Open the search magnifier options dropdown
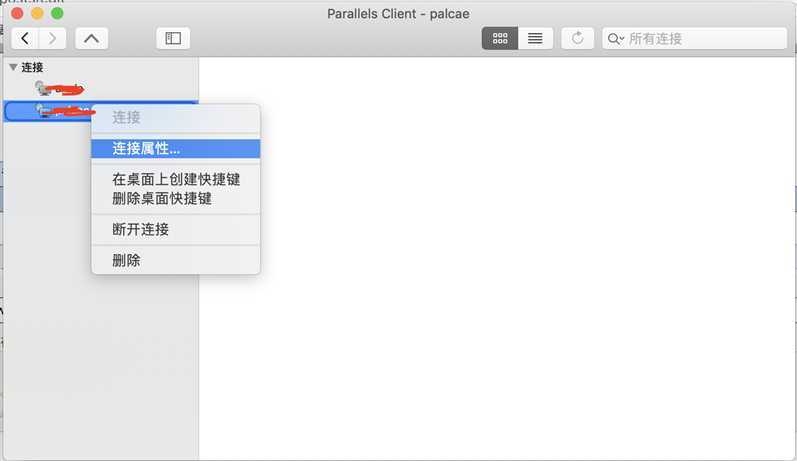Image resolution: width=797 pixels, height=461 pixels. [x=616, y=39]
